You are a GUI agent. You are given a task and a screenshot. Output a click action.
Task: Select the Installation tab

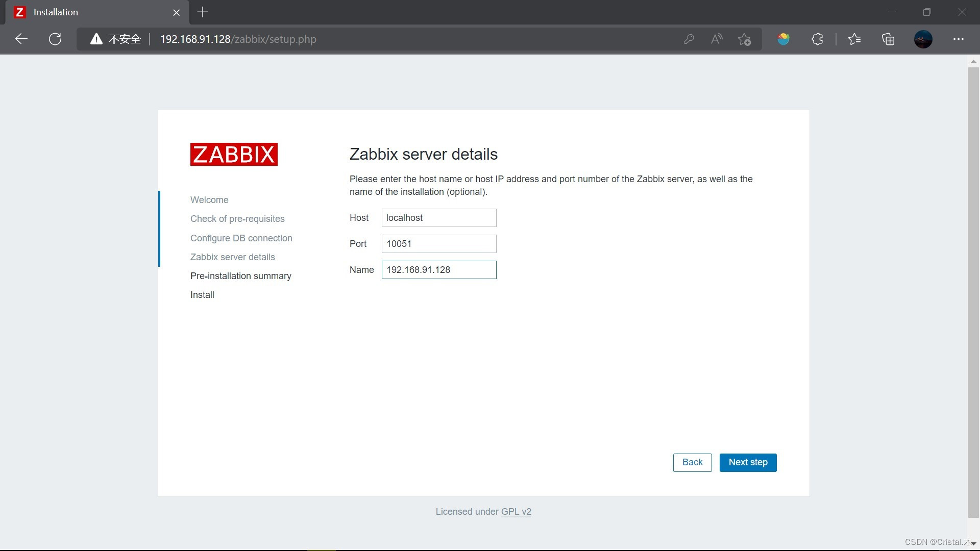pyautogui.click(x=92, y=12)
